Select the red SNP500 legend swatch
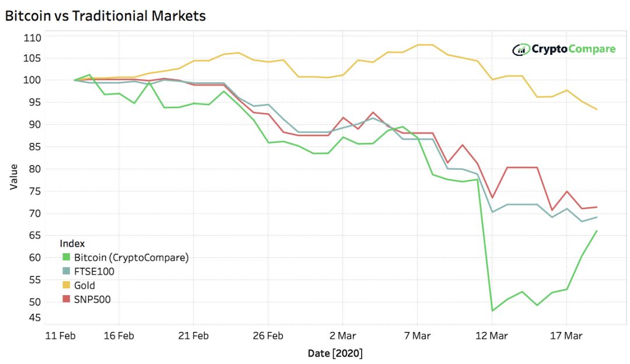 coord(66,299)
